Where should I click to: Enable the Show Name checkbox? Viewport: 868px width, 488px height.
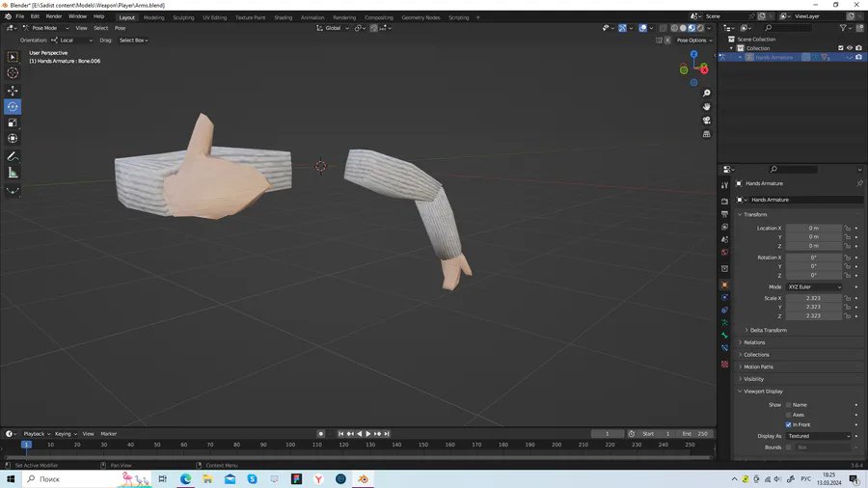(x=788, y=405)
